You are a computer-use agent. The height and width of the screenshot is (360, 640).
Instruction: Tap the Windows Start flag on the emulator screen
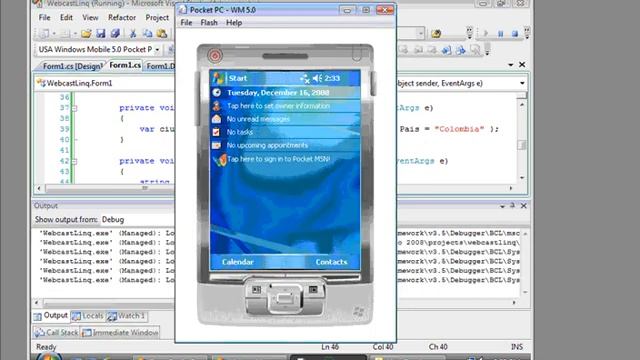pos(218,78)
